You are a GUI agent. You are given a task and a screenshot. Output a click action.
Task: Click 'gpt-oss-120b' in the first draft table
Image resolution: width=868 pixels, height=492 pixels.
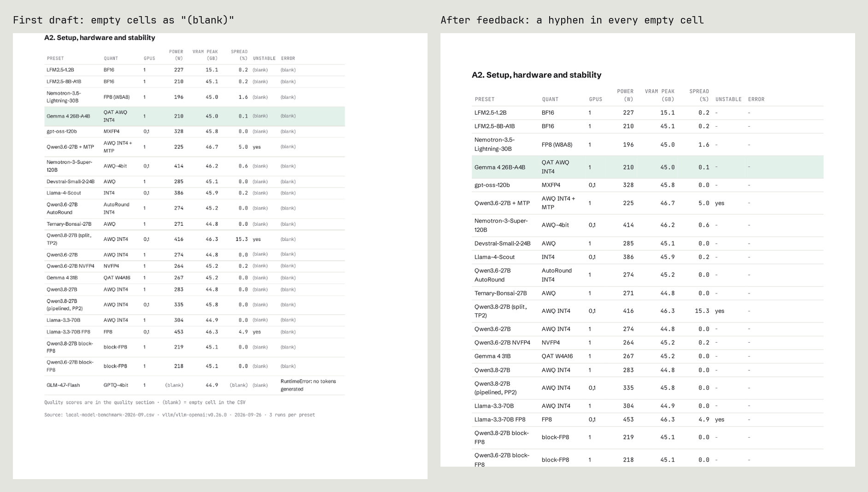62,131
